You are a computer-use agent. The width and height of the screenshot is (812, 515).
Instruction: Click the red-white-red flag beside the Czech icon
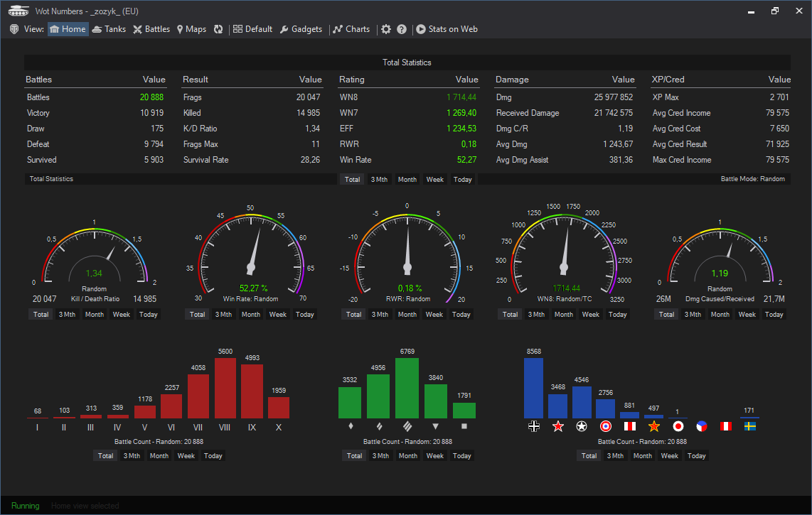(726, 426)
